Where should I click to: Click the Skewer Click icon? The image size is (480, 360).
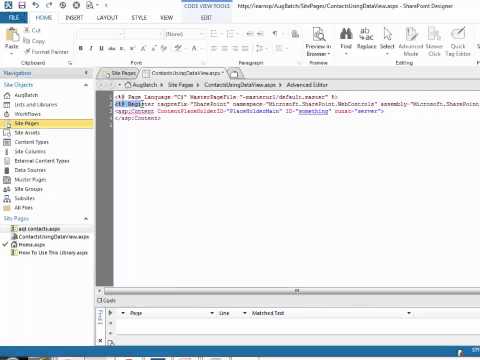(434, 34)
